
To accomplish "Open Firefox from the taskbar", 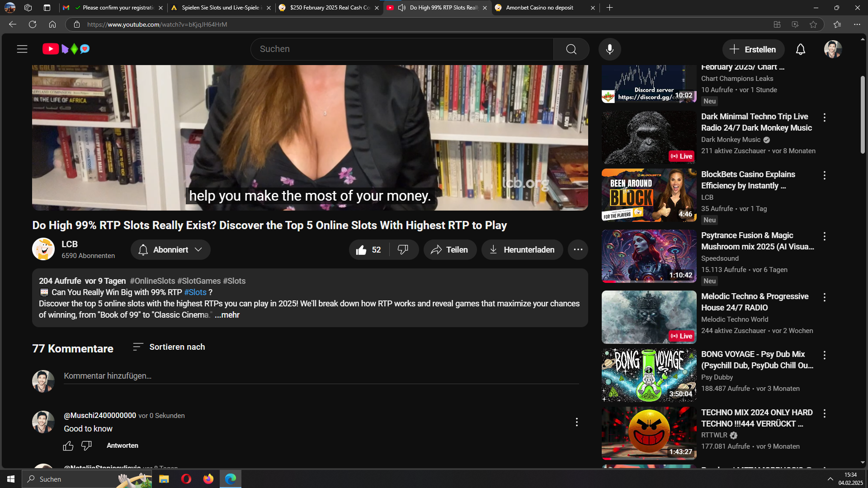I will pos(208,479).
